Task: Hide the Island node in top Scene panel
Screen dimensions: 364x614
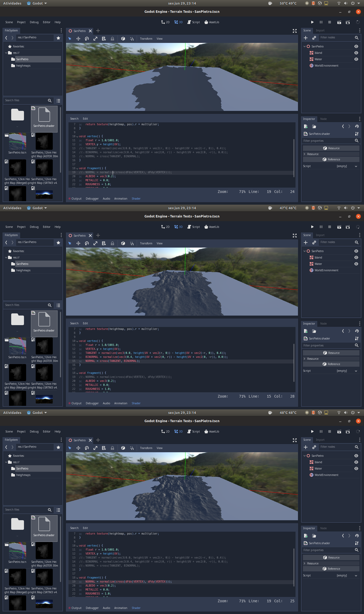Action: (356, 53)
